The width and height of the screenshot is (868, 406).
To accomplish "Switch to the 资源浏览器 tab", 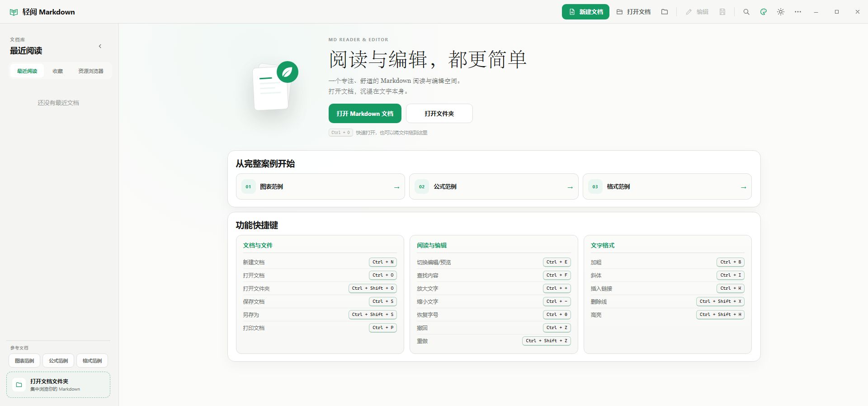I will point(90,71).
